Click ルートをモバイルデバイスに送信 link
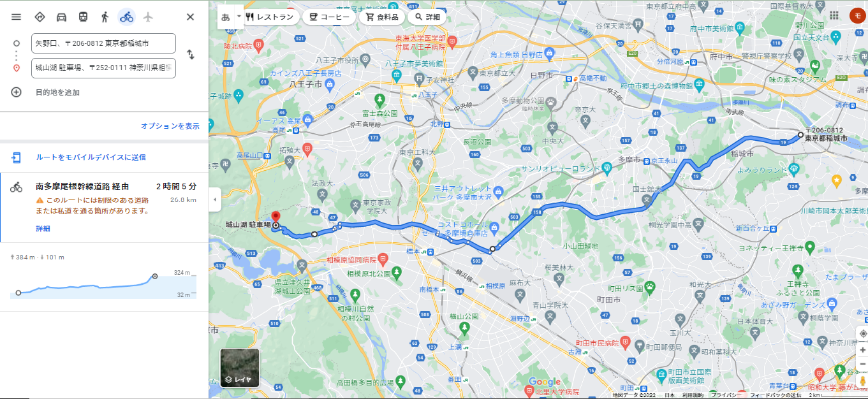The image size is (868, 399). click(91, 157)
